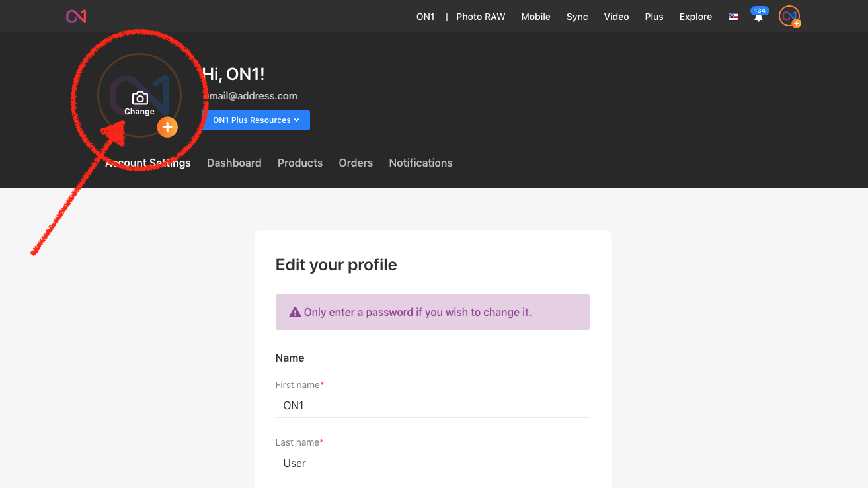Click the warning triangle in password notice
The height and width of the screenshot is (488, 868).
296,312
